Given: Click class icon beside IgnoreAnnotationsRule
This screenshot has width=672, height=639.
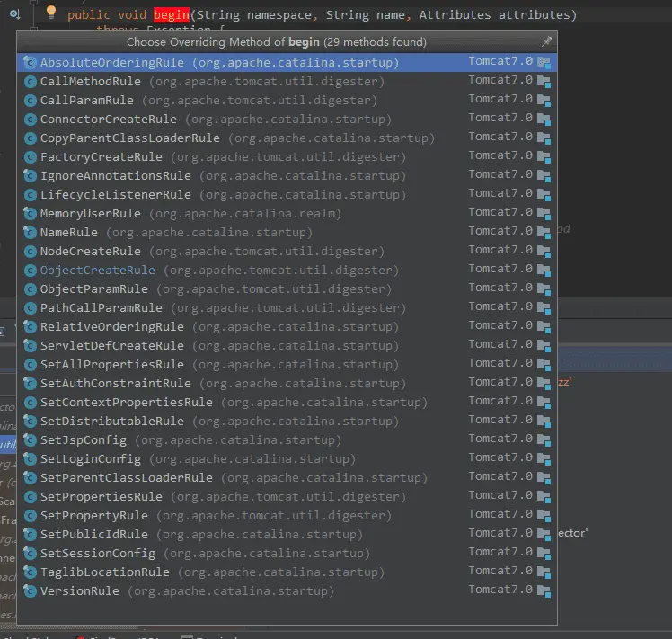Looking at the screenshot, I should tap(30, 176).
